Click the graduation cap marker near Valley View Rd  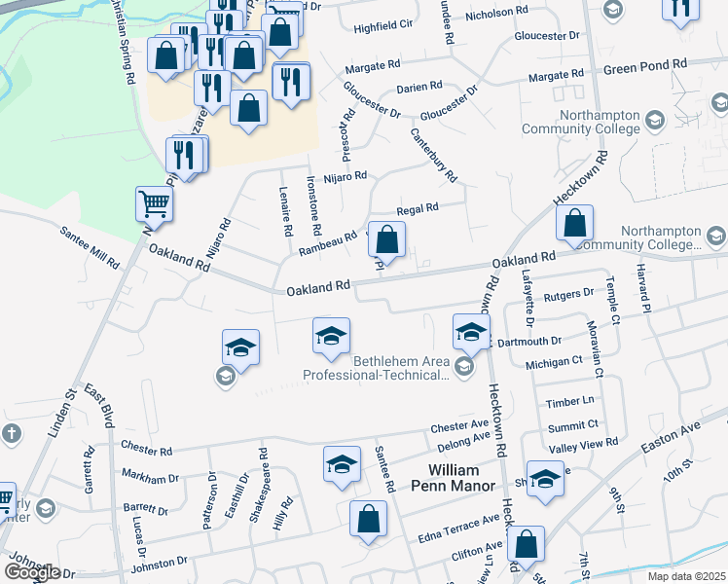pos(545,483)
